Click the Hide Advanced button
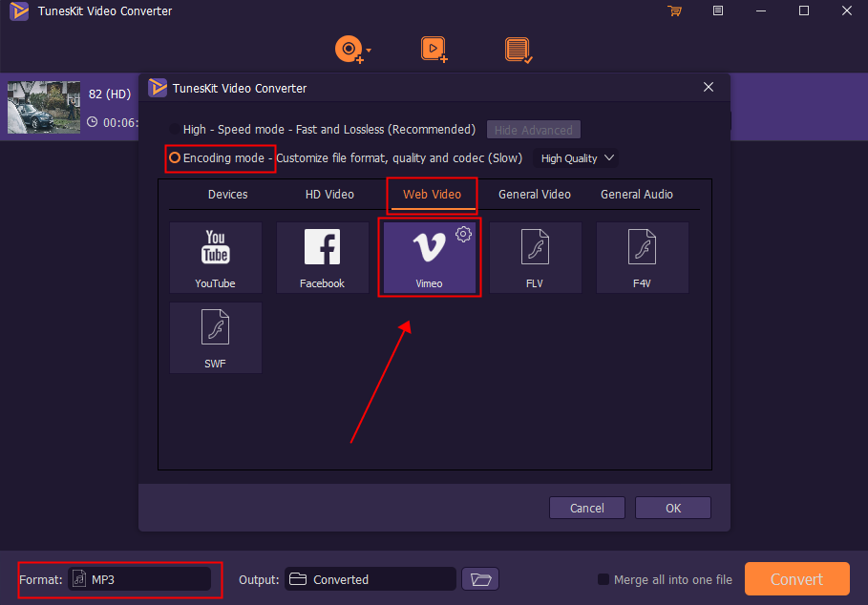 [534, 130]
